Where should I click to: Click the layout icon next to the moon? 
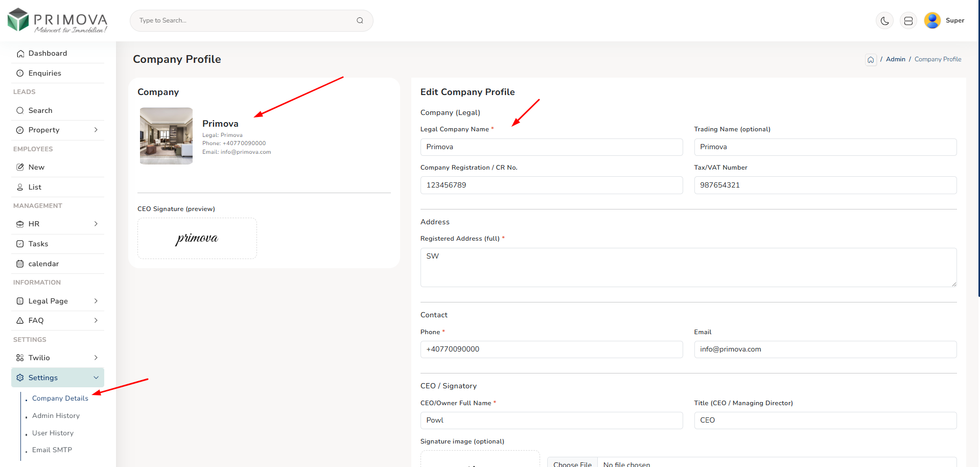click(x=908, y=21)
